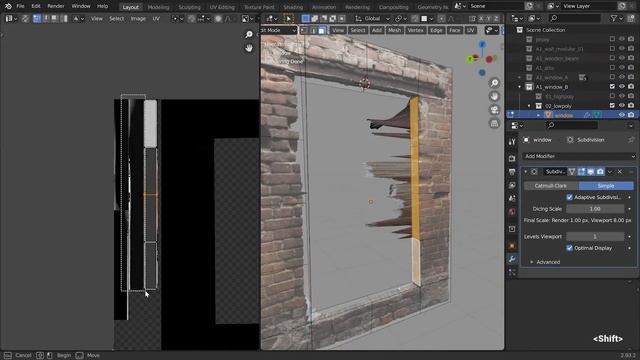Open the Window menu
Viewport: 640px width, 360px height.
(x=81, y=6)
